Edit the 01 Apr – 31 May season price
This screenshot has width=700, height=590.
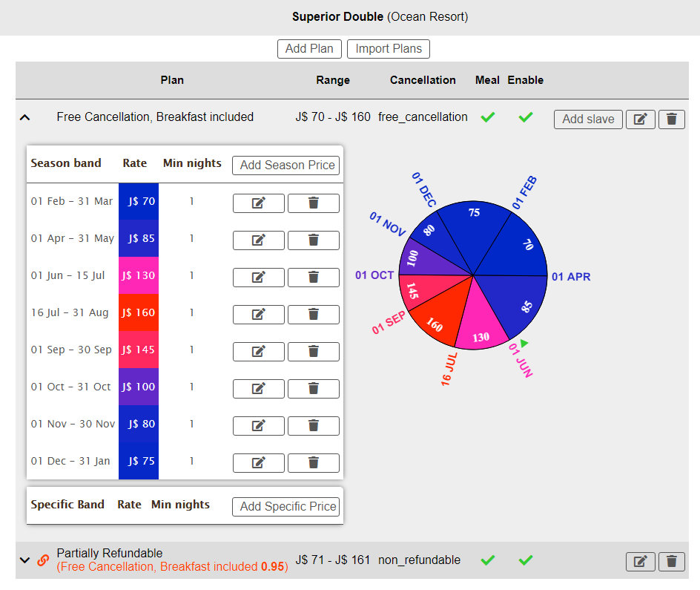(259, 240)
